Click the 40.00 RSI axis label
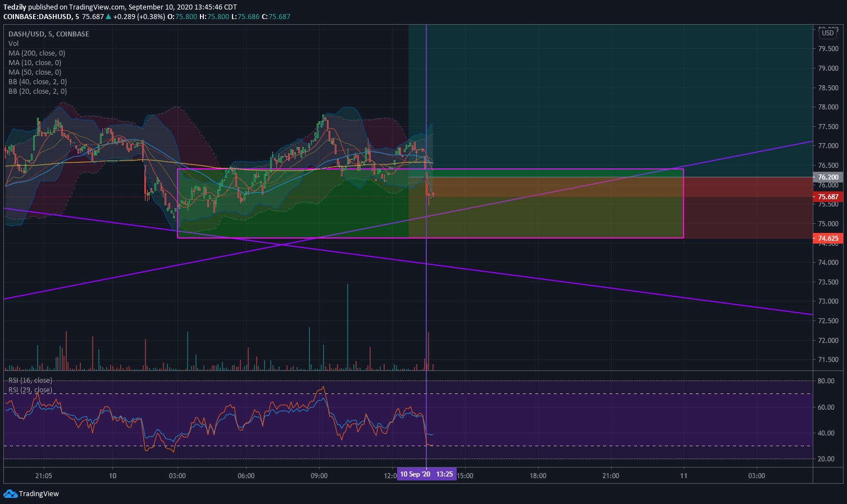 826,433
